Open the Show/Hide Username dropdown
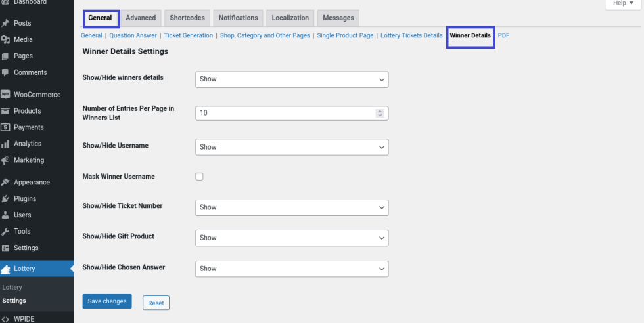Screen dimensions: 644x323 click(x=292, y=147)
